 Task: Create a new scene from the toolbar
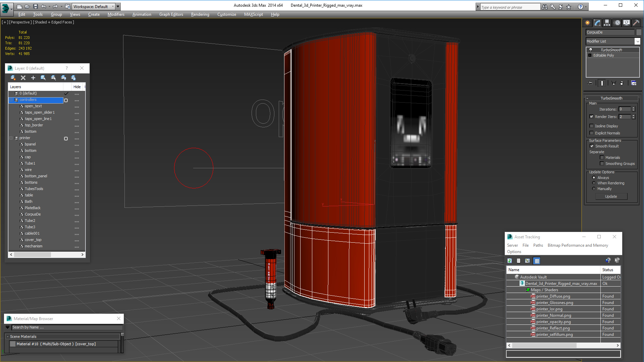(19, 6)
